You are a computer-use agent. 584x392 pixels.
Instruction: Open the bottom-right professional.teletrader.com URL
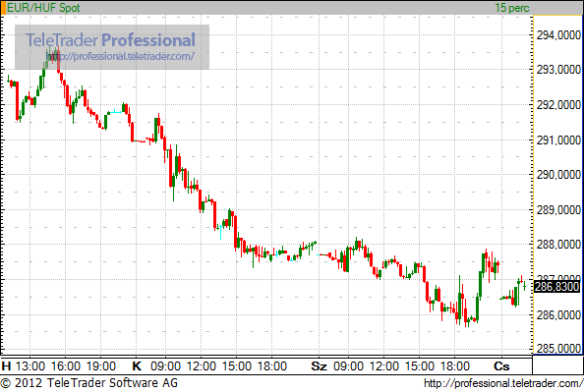[503, 383]
